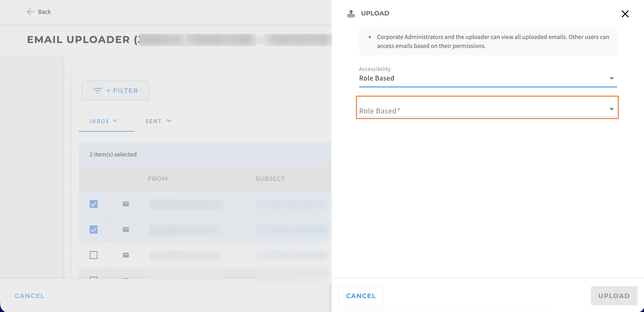Click the Cancel button below the email list
The width and height of the screenshot is (644, 312).
click(30, 296)
